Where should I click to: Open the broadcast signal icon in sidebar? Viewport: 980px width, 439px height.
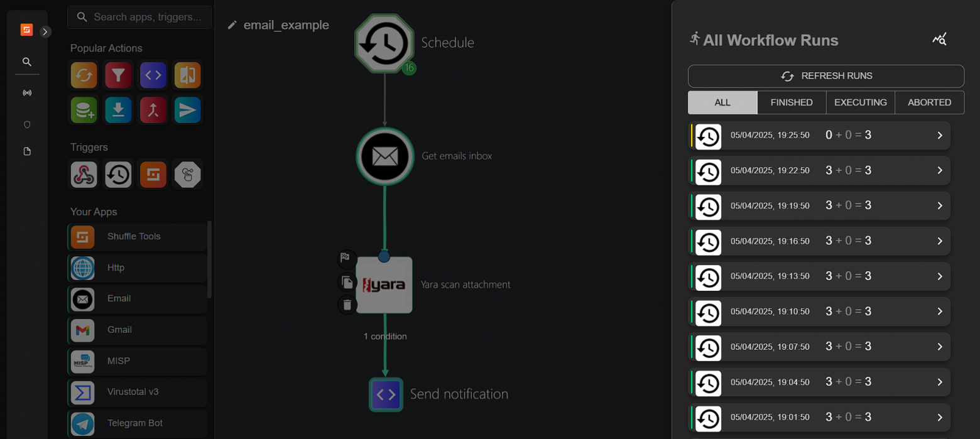point(26,93)
